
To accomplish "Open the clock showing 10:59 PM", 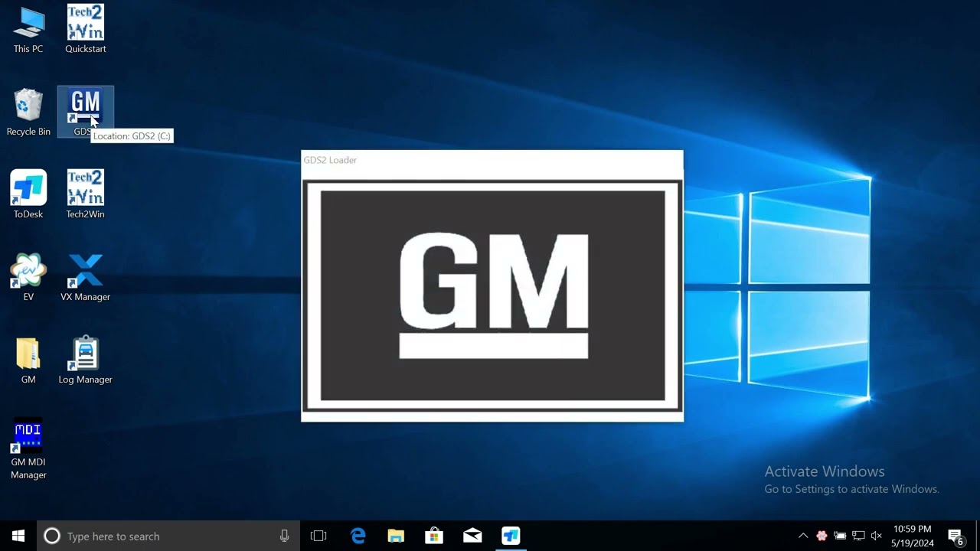I will click(x=913, y=536).
